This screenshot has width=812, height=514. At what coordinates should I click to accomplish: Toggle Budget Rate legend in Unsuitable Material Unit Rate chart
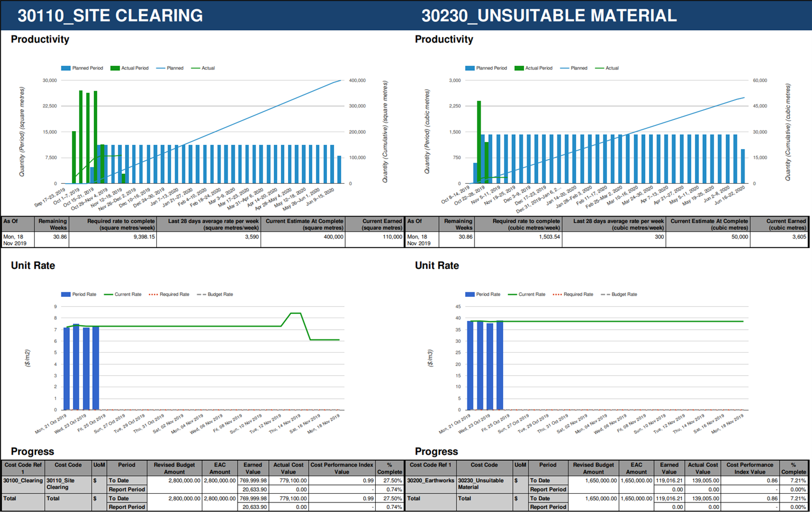tap(619, 295)
